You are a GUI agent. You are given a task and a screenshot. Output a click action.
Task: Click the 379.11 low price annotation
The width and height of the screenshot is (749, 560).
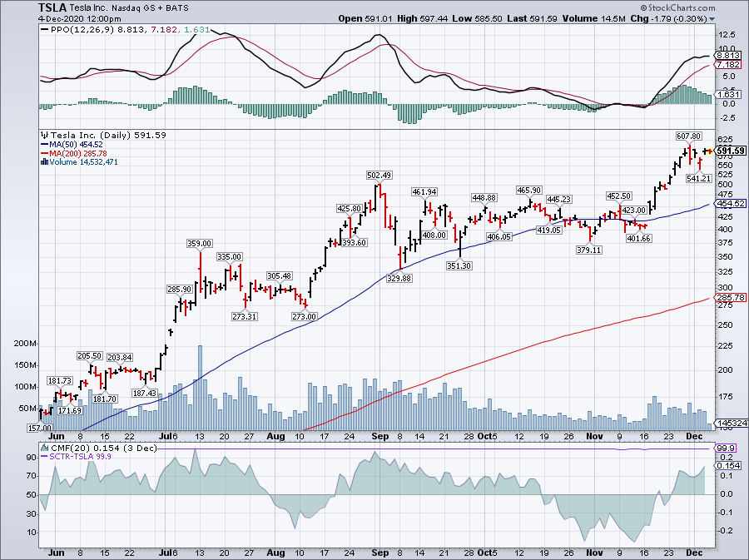[x=589, y=250]
